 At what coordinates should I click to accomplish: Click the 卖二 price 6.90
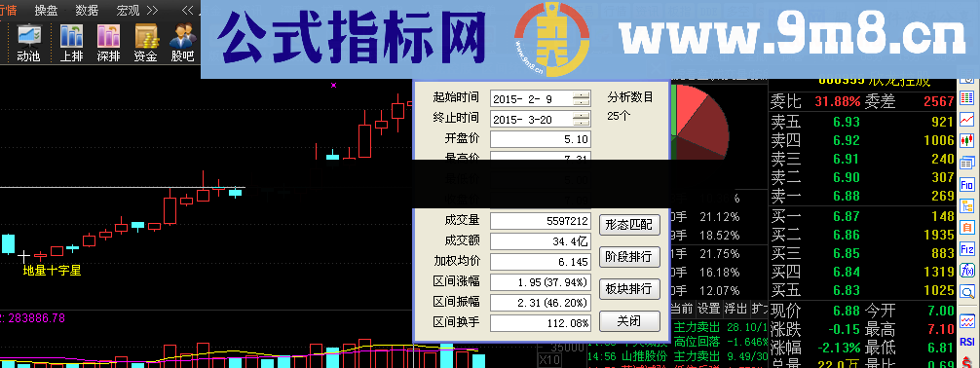click(847, 177)
